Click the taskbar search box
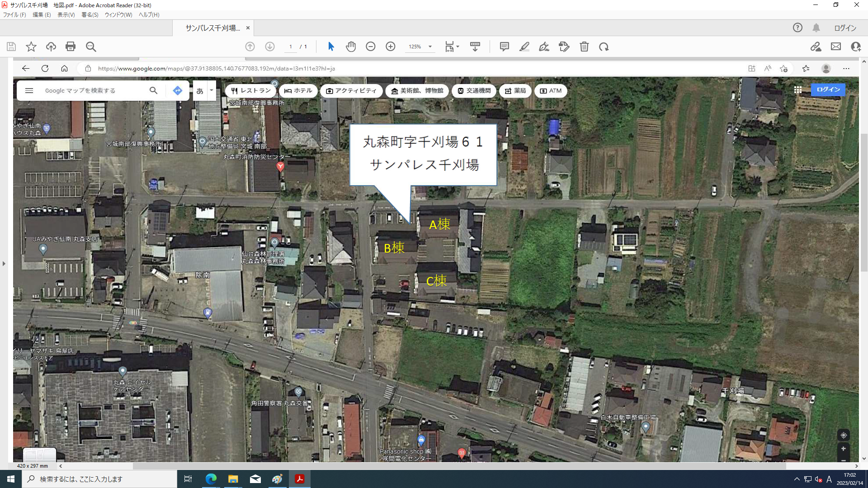Viewport: 868px width, 488px height. [x=99, y=479]
